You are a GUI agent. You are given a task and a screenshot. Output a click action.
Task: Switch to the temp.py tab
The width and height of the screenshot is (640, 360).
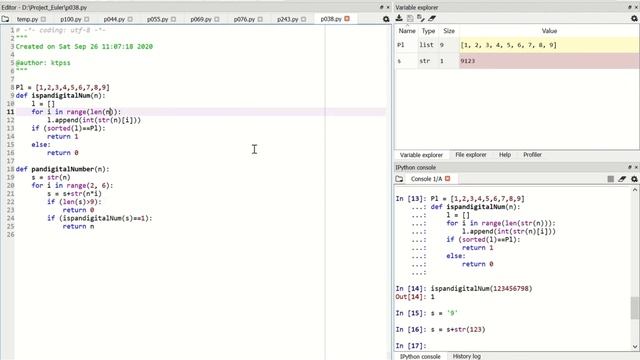point(27,19)
